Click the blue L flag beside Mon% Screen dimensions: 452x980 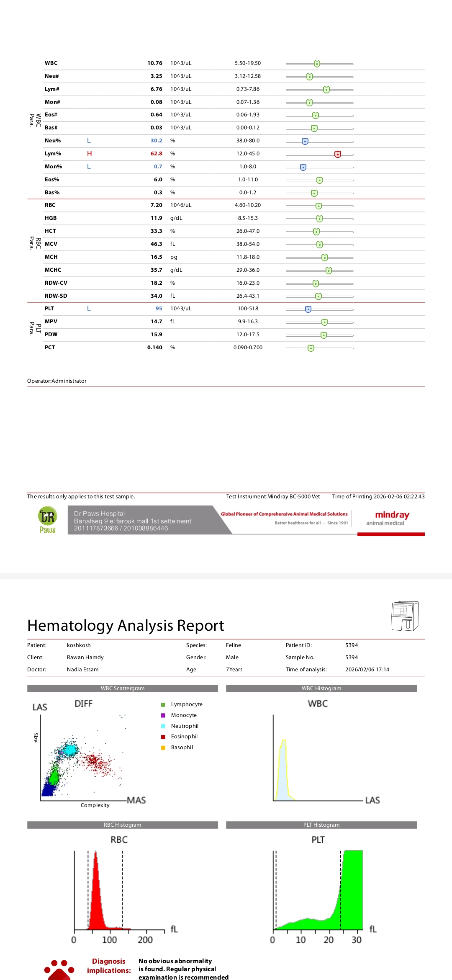pos(89,167)
